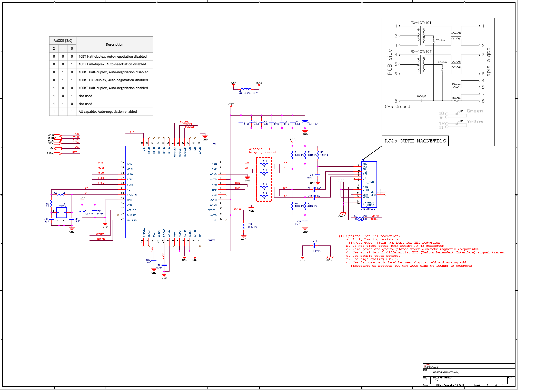Screen dimensions: 555x392
Task: Click the RSTn port arrow symbol
Action: click(x=57, y=153)
